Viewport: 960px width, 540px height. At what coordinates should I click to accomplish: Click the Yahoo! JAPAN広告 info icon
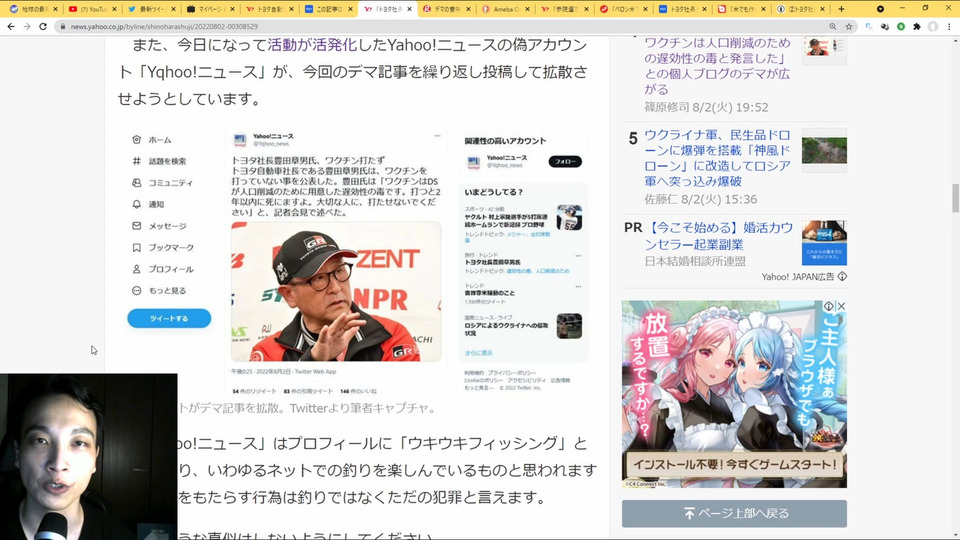click(x=842, y=277)
